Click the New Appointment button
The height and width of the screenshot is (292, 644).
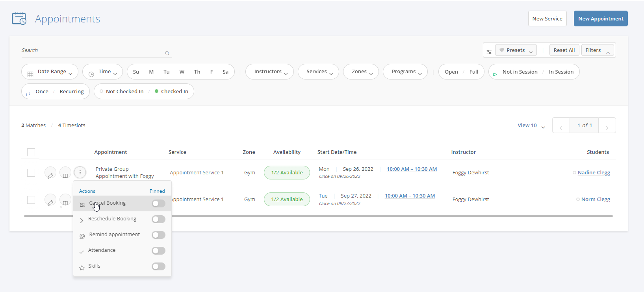point(601,18)
